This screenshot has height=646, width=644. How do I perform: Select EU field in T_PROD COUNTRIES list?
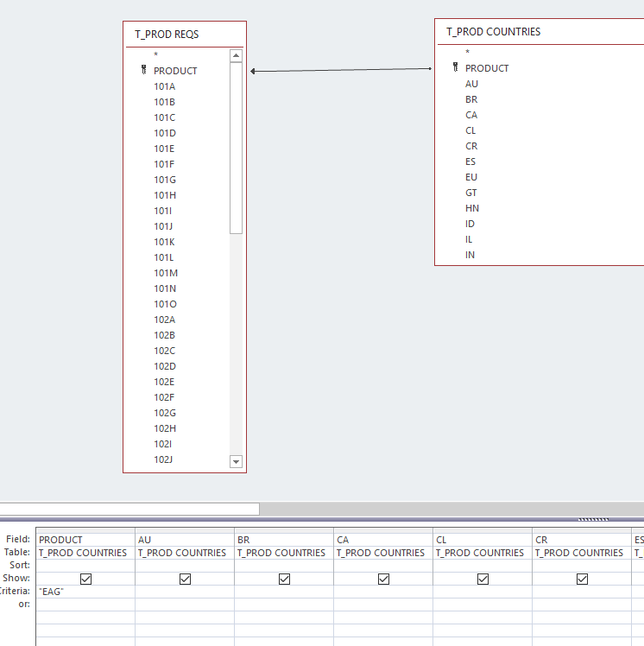[471, 177]
